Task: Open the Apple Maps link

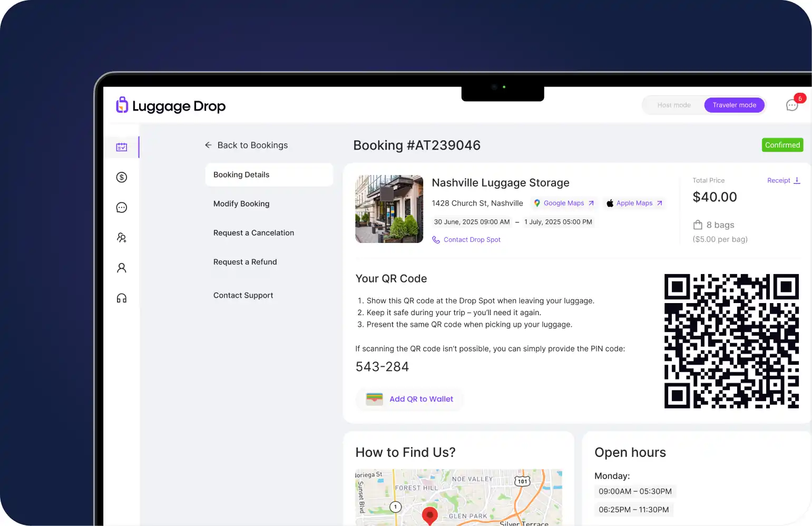Action: pos(634,203)
